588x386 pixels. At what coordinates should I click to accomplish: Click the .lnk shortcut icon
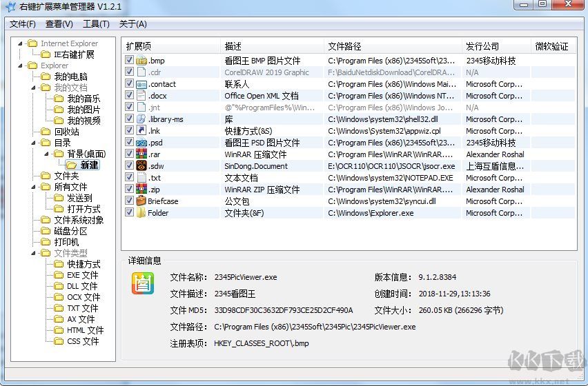141,131
